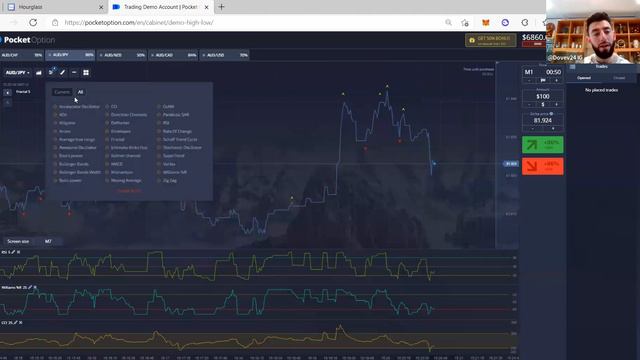Click the $6860 account balance

click(534, 38)
